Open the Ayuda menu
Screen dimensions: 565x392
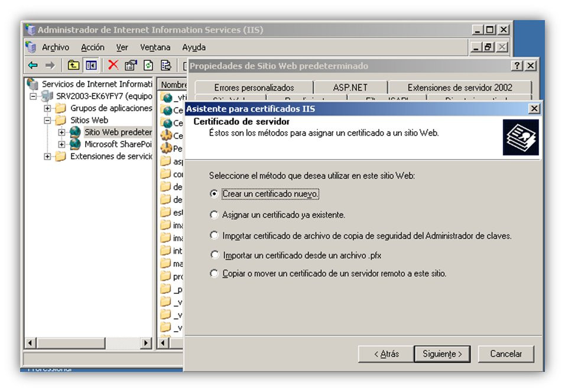click(x=194, y=47)
